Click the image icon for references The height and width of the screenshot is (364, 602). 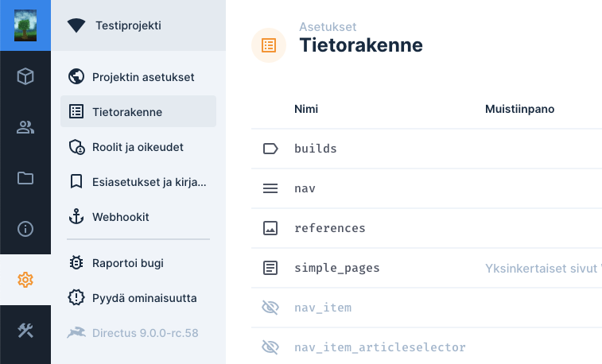point(270,228)
